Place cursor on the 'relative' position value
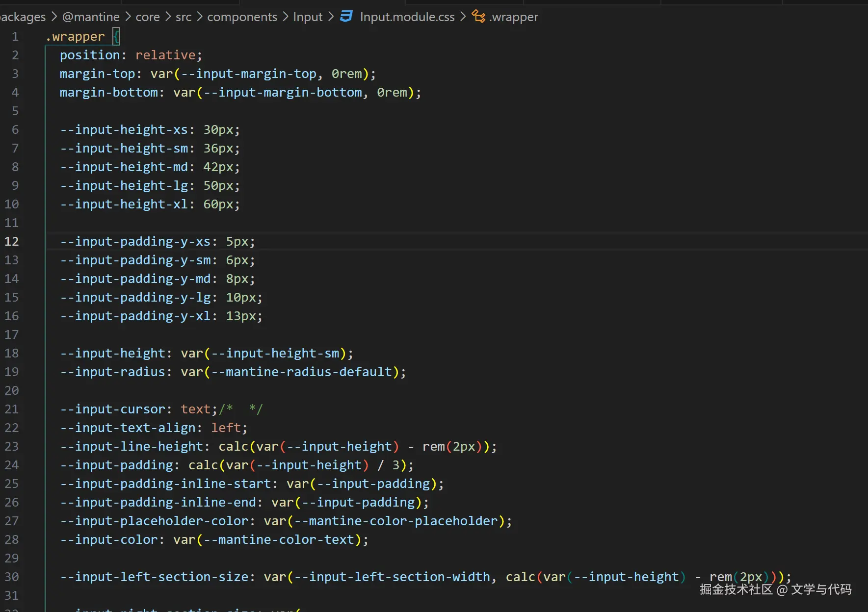The width and height of the screenshot is (868, 612). pos(165,55)
